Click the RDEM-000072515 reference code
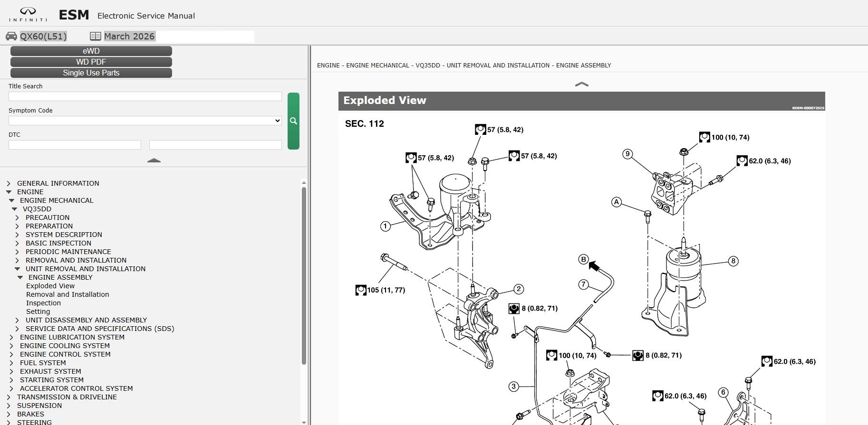The image size is (868, 425). pos(808,108)
